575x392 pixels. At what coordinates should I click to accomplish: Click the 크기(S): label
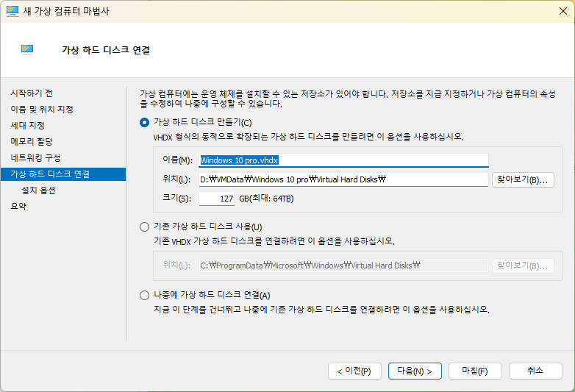[x=176, y=199]
